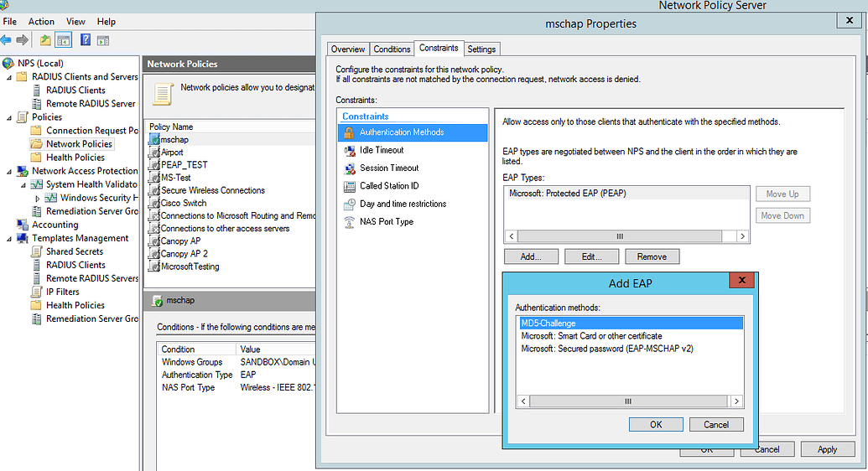This screenshot has width=868, height=471.
Task: Click the Show/Hide action pane icon
Action: (103, 40)
